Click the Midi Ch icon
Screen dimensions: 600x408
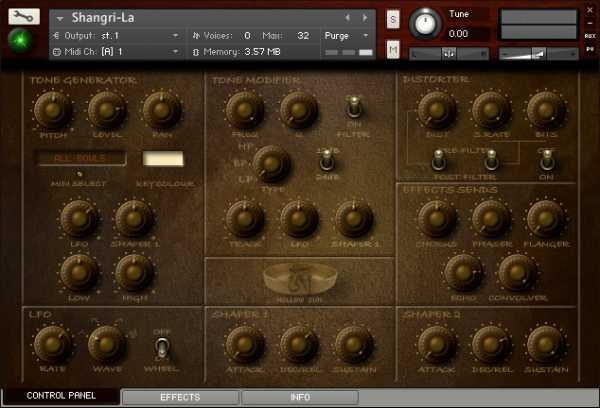pyautogui.click(x=57, y=52)
